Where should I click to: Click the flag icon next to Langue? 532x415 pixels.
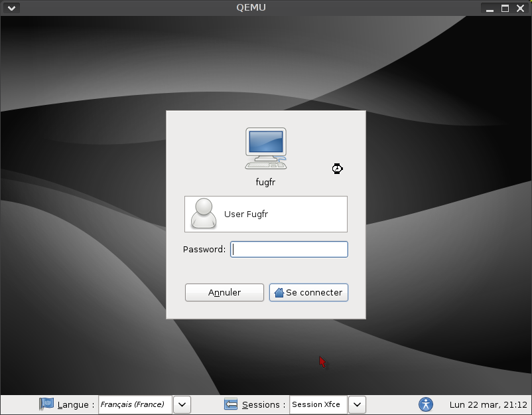[x=46, y=404]
